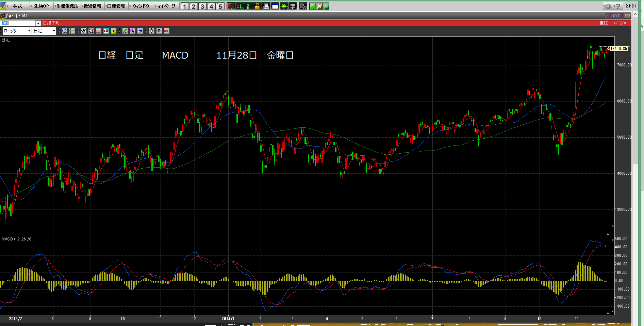Click the チャート: 101 window title
This screenshot has width=644, height=326.
[16, 16]
